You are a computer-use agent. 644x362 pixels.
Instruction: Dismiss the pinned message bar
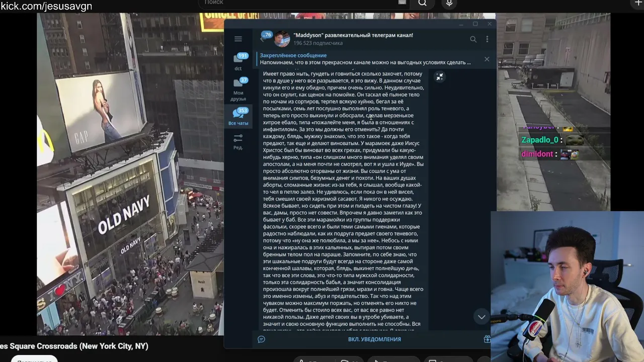487,59
